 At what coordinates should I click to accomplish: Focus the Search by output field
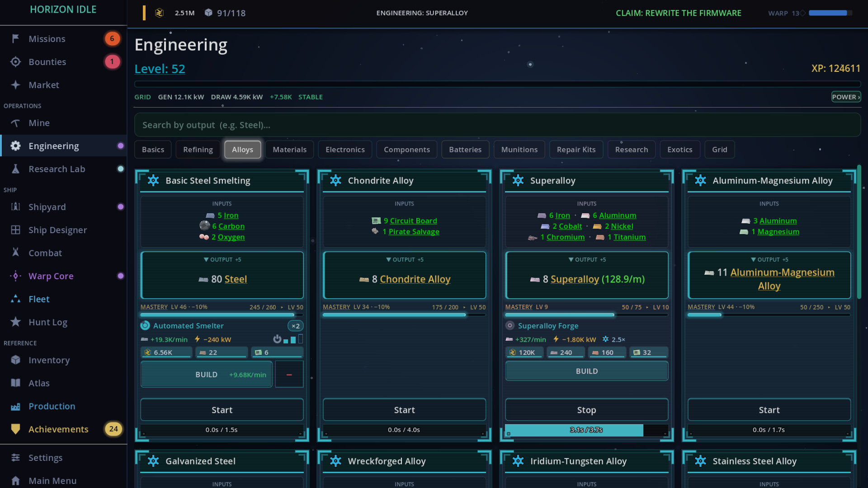coord(497,125)
